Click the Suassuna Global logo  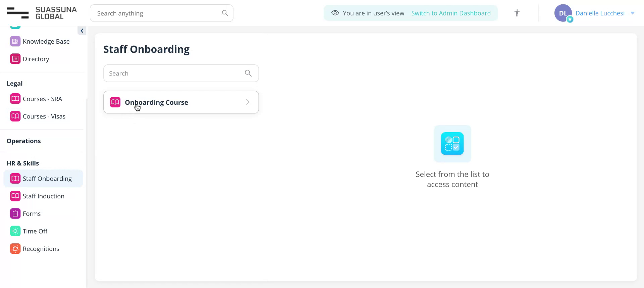42,13
